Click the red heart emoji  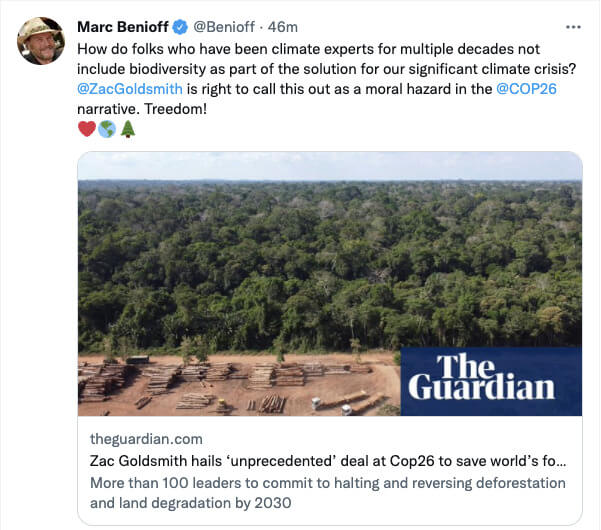click(86, 129)
